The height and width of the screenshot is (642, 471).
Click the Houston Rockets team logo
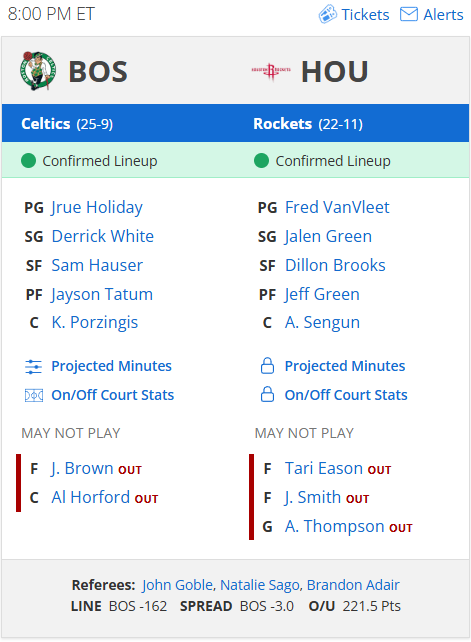click(x=271, y=71)
